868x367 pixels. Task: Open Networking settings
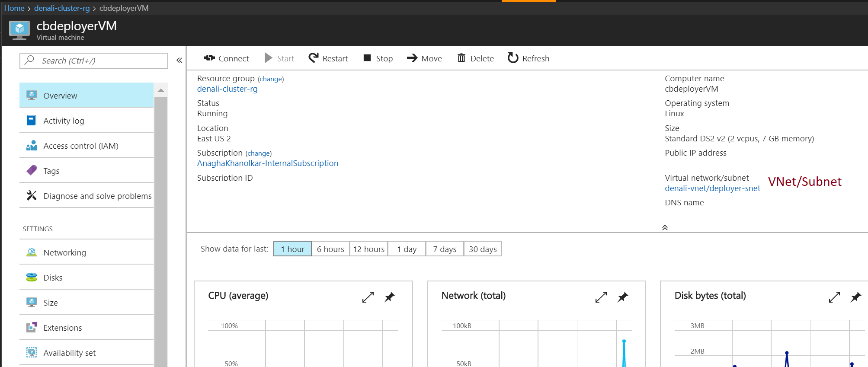(86, 252)
